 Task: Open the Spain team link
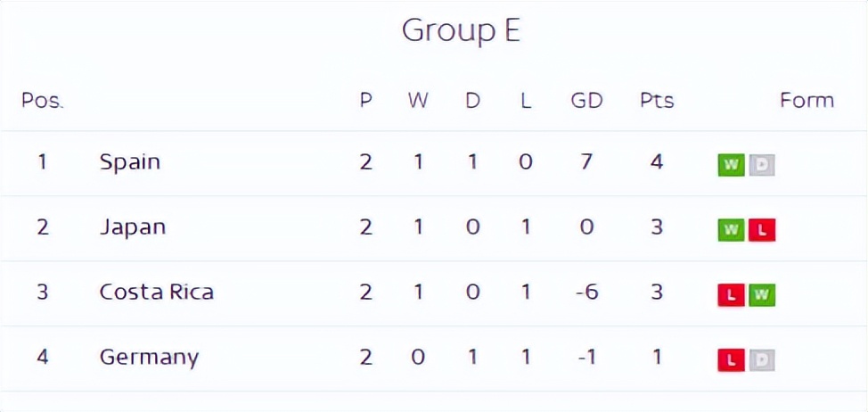(x=130, y=162)
